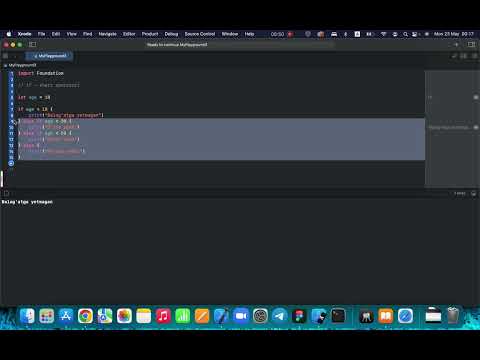Click the Wi-Fi status icon

[384, 34]
